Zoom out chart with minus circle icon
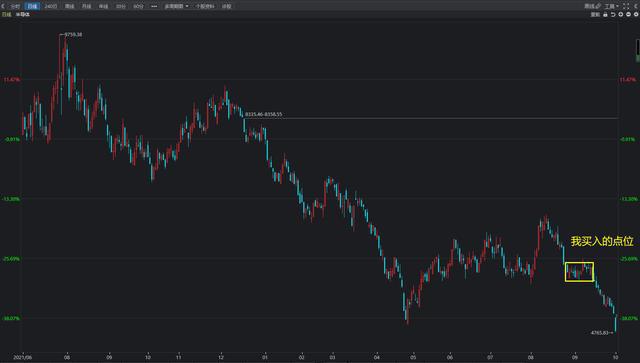 click(x=629, y=14)
